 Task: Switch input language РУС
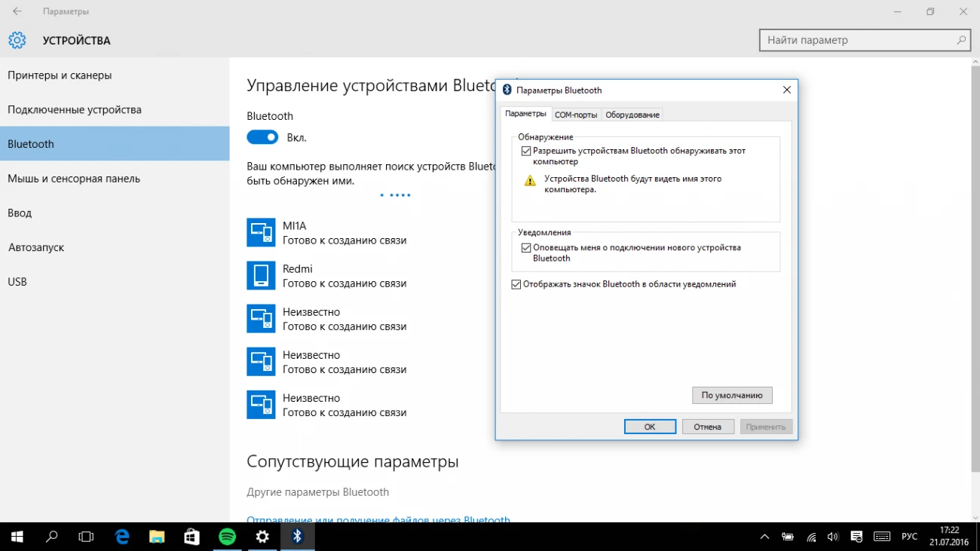[909, 537]
